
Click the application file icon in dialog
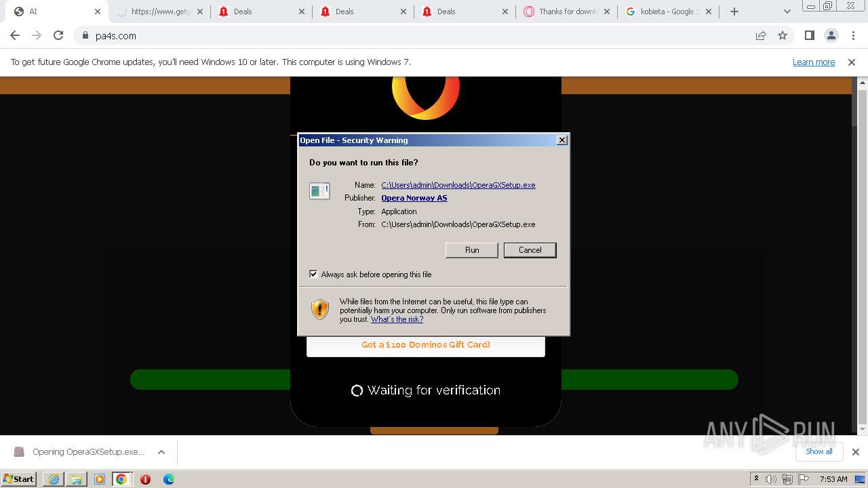[x=319, y=191]
